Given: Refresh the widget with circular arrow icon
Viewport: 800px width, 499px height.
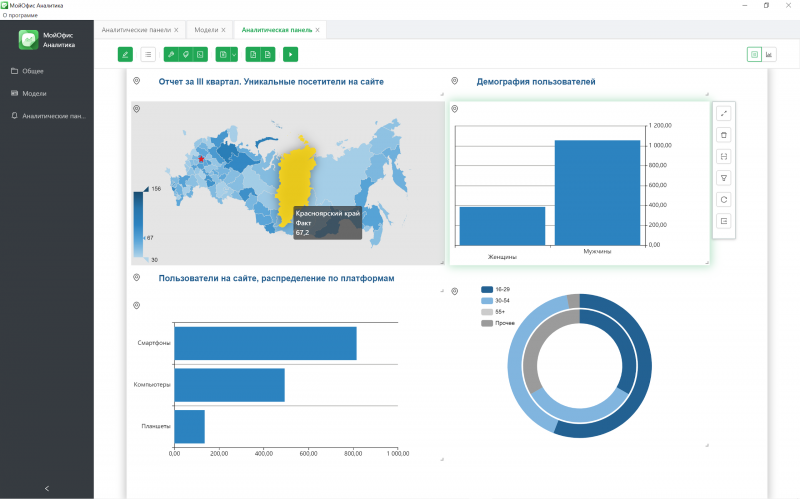Looking at the screenshot, I should (x=724, y=199).
